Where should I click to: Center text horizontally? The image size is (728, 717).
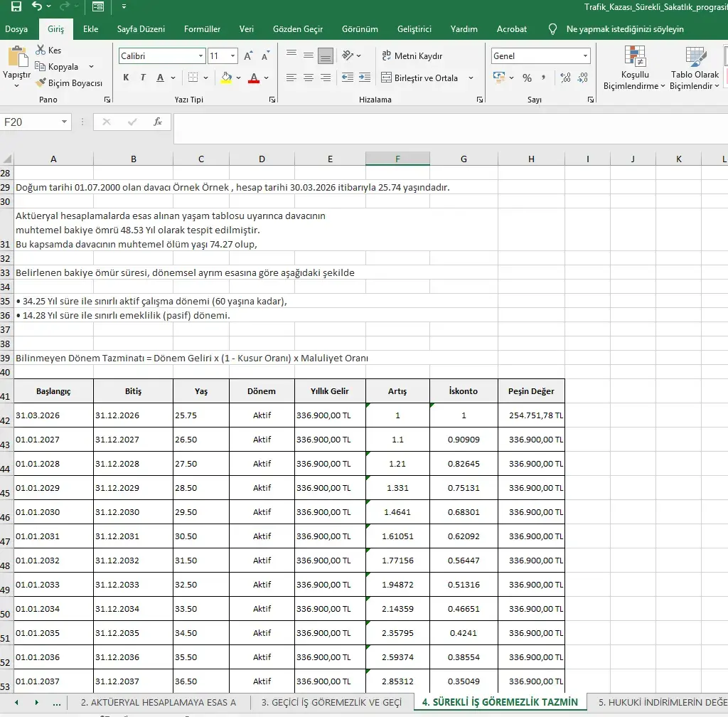click(x=309, y=78)
